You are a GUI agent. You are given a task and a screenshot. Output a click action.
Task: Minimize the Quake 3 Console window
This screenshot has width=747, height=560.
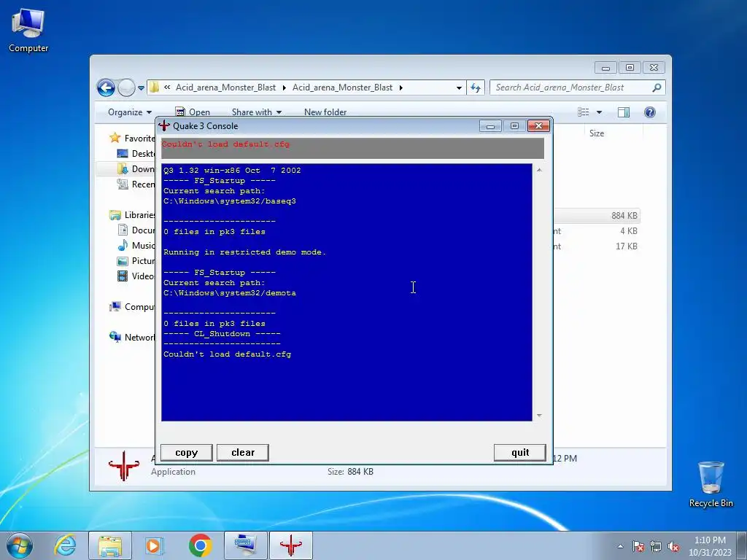point(490,125)
